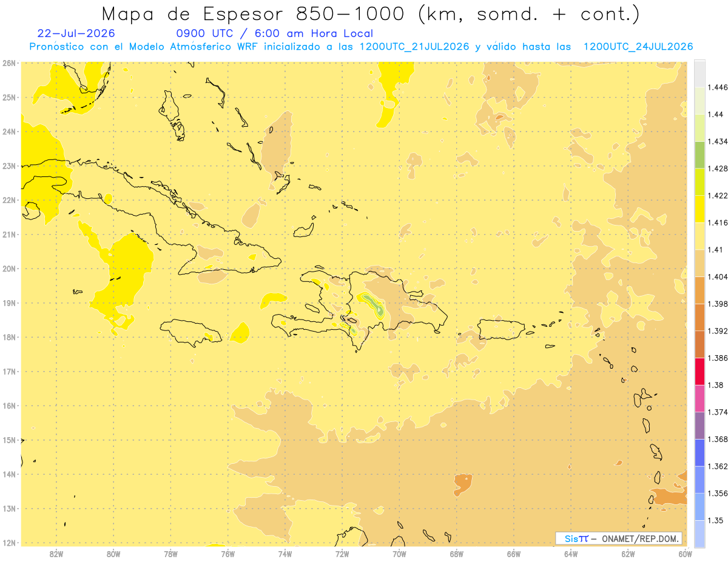This screenshot has width=728, height=562.
Task: Click the 64W longitude label
Action: pyautogui.click(x=571, y=554)
